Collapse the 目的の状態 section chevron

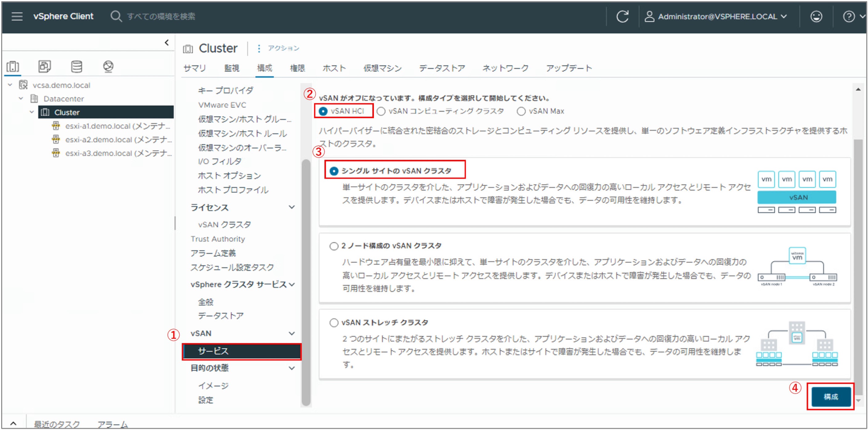click(292, 368)
